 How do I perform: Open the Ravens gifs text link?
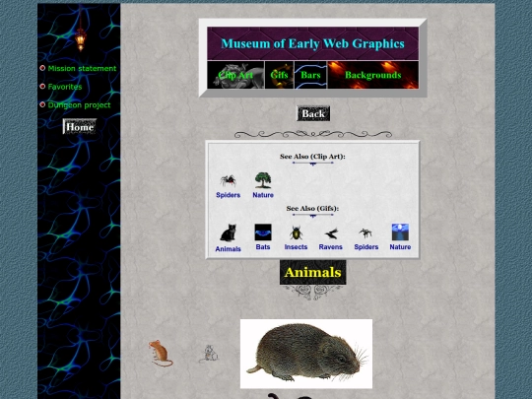coord(331,247)
